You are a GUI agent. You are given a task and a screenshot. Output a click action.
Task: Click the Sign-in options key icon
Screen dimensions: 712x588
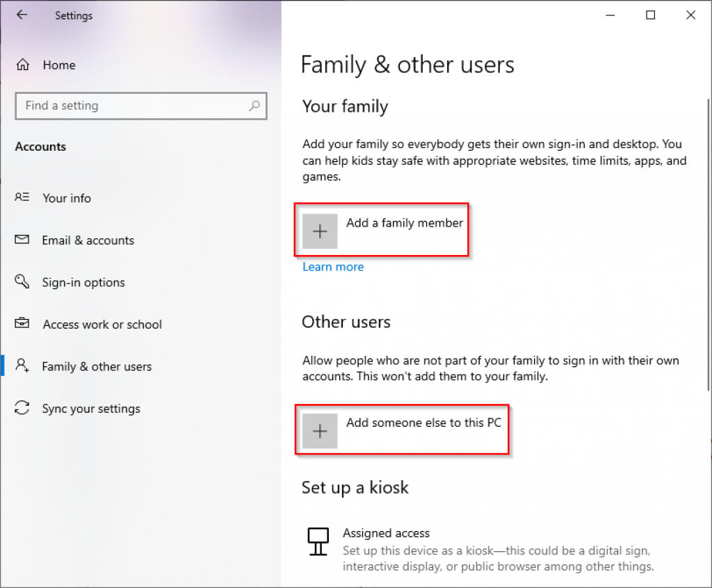(x=22, y=282)
